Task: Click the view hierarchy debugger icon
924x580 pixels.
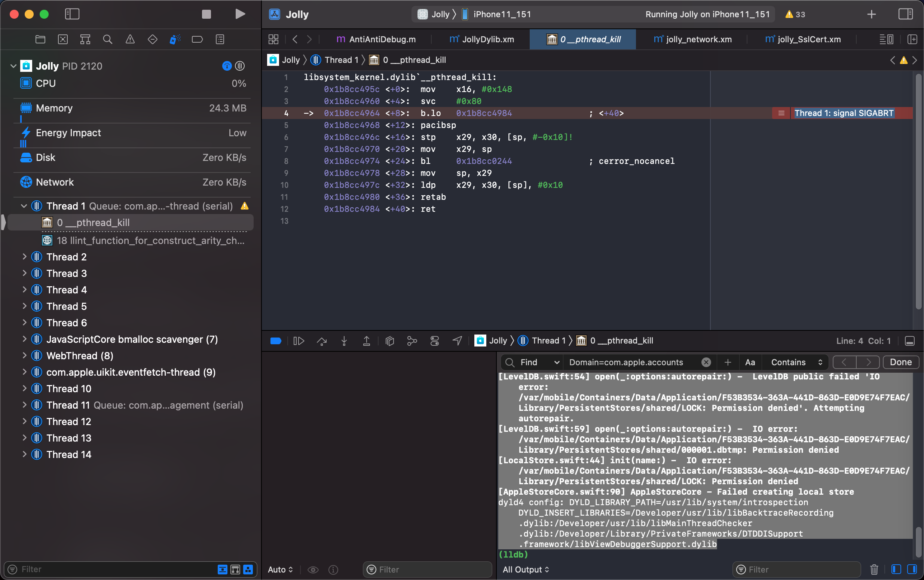Action: (x=390, y=341)
